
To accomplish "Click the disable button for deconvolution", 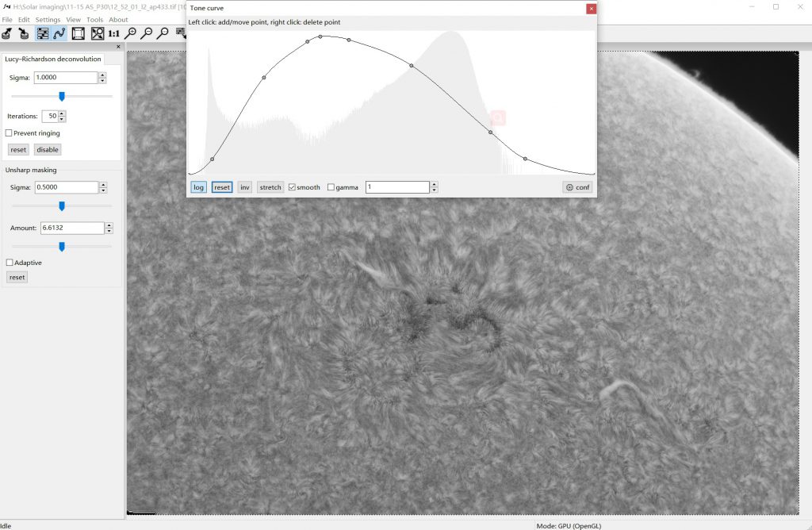I will pyautogui.click(x=48, y=149).
